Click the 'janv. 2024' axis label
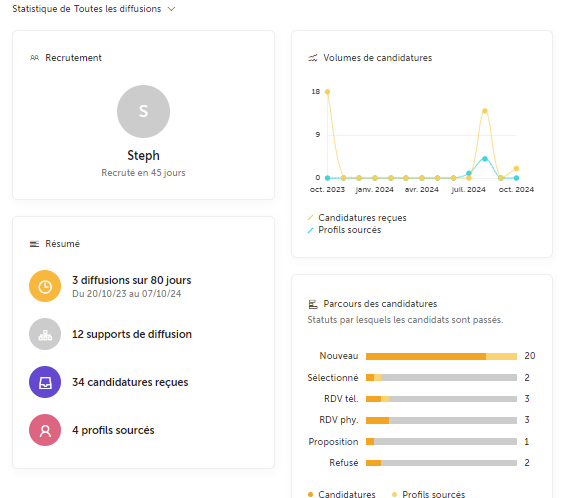Viewport: 565px width, 498px height. coord(375,190)
